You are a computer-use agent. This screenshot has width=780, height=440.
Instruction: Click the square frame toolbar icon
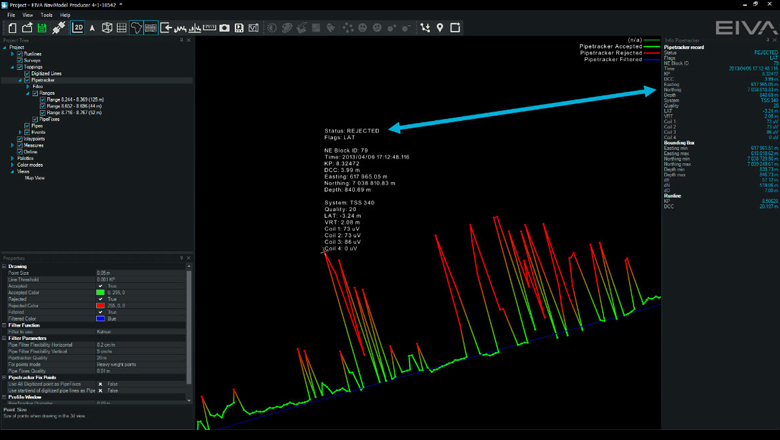click(x=455, y=28)
